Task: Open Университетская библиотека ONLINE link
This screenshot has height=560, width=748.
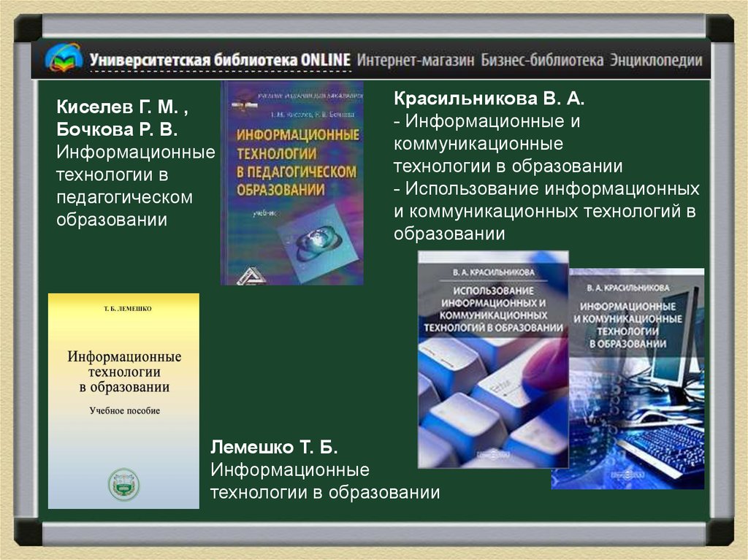Action: tap(220, 60)
